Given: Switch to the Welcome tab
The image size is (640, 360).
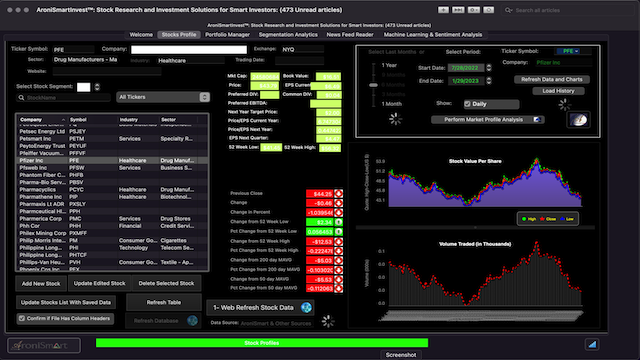Looking at the screenshot, I should pyautogui.click(x=141, y=35).
